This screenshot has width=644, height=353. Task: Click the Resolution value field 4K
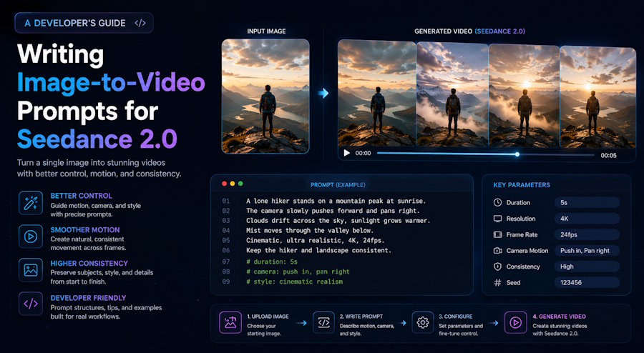[587, 219]
